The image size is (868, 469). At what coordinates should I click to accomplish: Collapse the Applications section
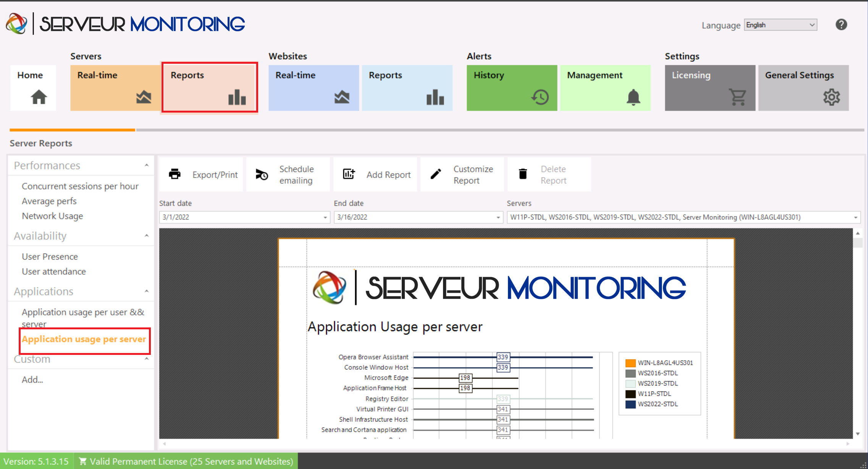point(147,291)
